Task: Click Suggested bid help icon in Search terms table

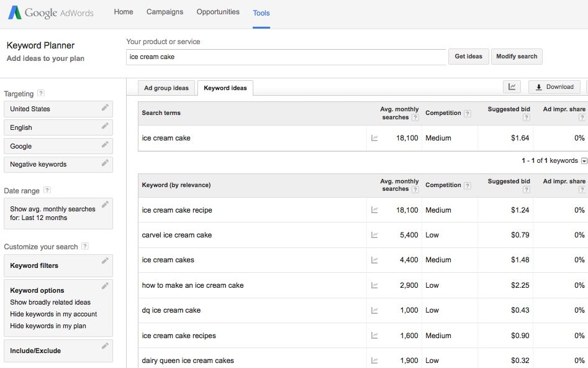Action: pyautogui.click(x=527, y=117)
